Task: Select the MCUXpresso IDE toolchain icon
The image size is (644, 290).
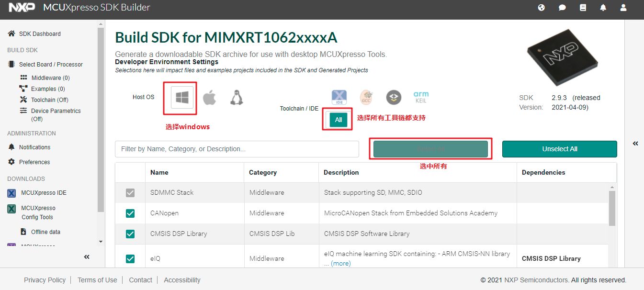Action: click(339, 97)
